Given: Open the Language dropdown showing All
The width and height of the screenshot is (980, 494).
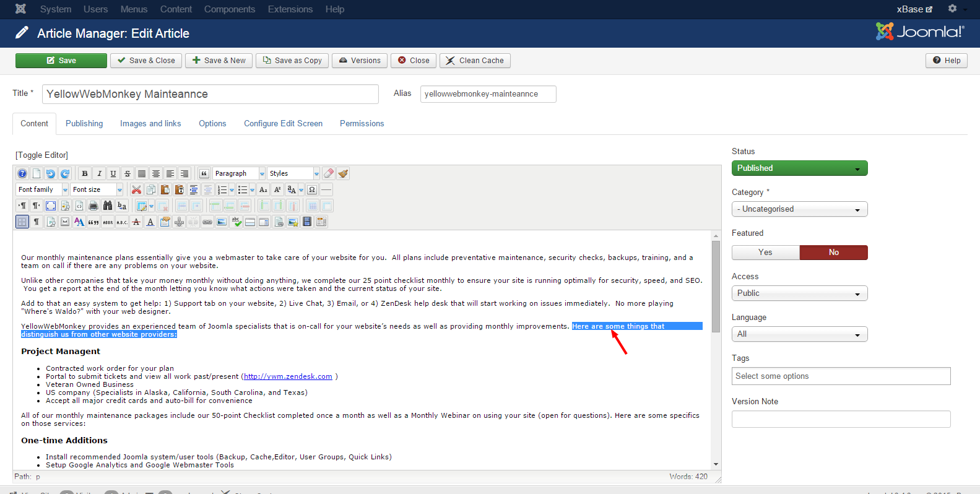Looking at the screenshot, I should (800, 334).
